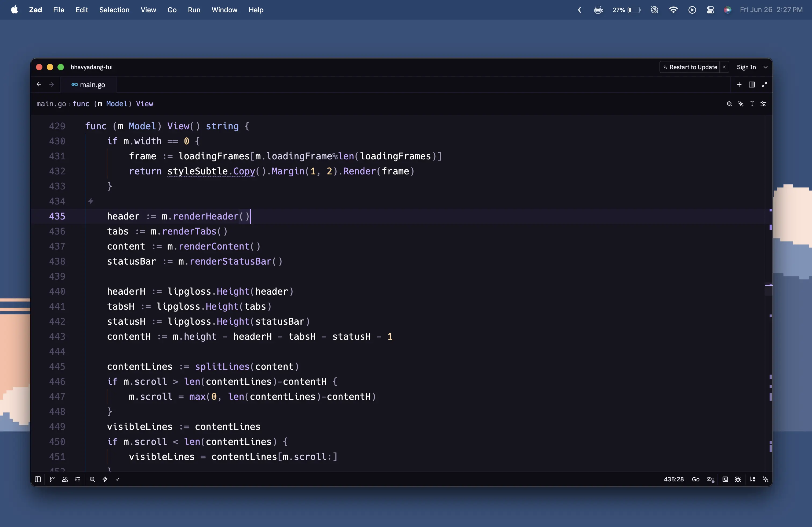Open the outline panel icon
The height and width of the screenshot is (527, 812).
click(77, 479)
